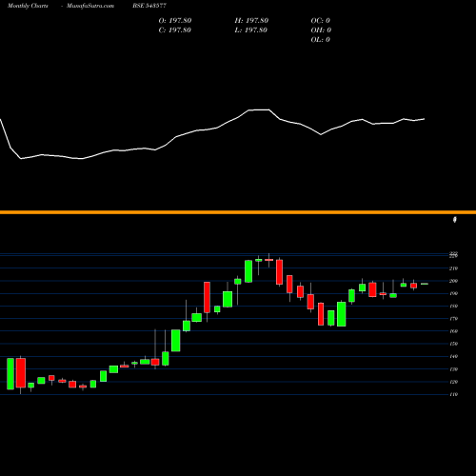The height and width of the screenshot is (476, 476).
Task: Click the 190 price axis label
Action: click(x=453, y=293)
